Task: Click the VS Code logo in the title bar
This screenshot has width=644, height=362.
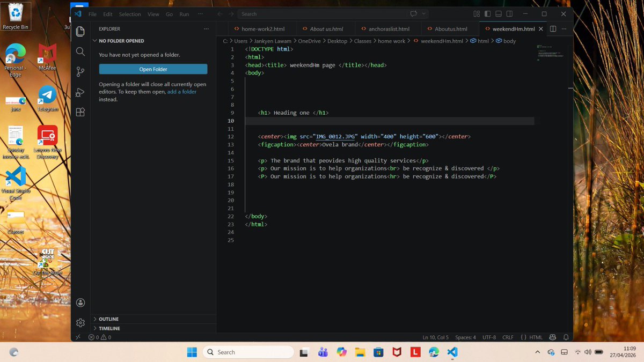Action: [x=78, y=14]
